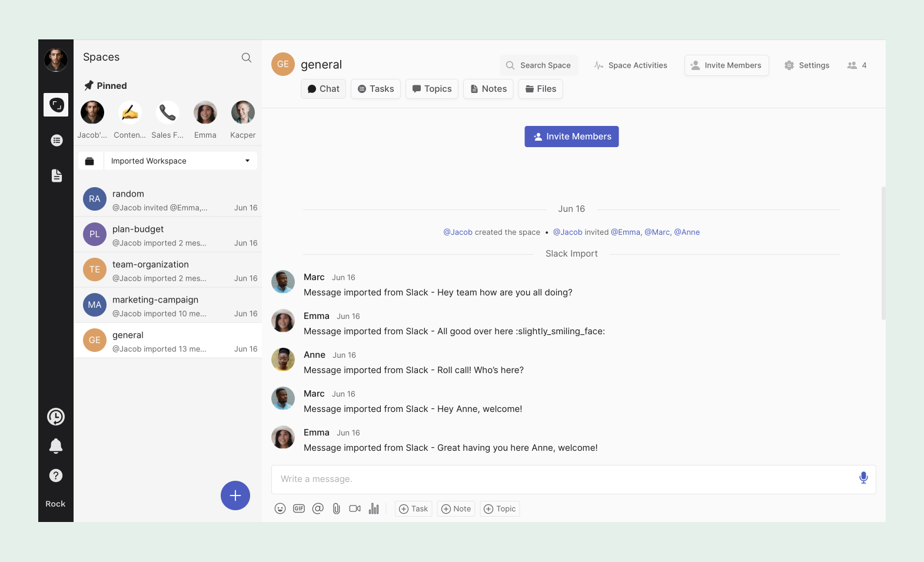Open the Notes tab
Viewport: 924px width, 562px height.
(488, 89)
